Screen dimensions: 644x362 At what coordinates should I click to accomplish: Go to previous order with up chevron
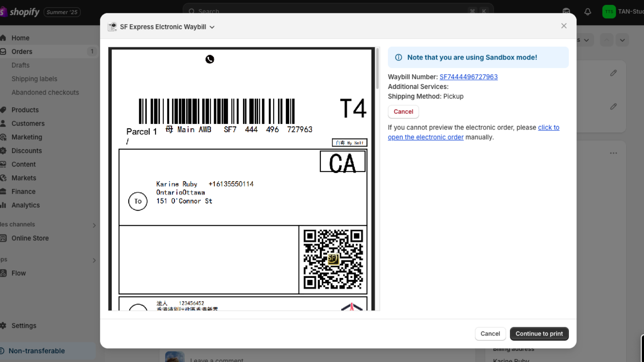607,40
